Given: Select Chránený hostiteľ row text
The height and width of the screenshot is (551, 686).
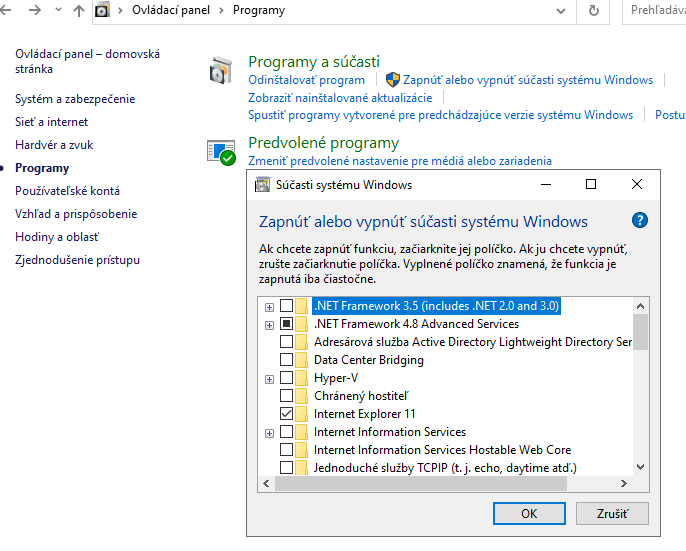Looking at the screenshot, I should (361, 396).
